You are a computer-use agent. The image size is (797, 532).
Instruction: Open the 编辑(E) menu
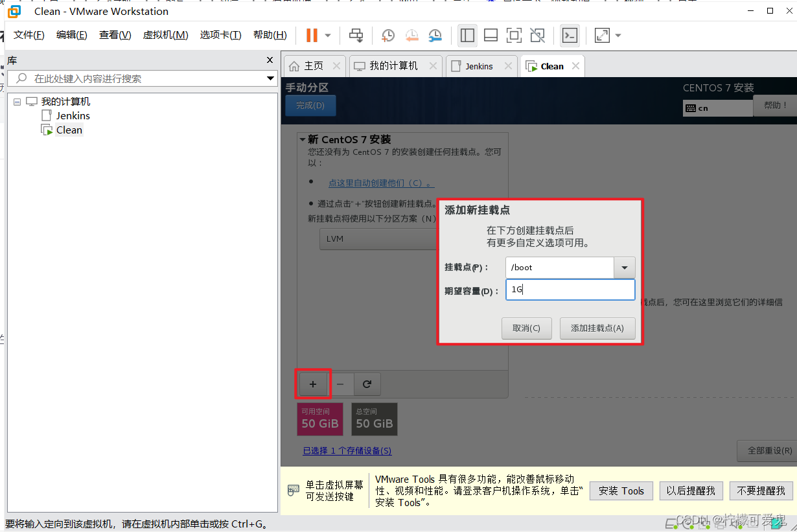click(72, 35)
